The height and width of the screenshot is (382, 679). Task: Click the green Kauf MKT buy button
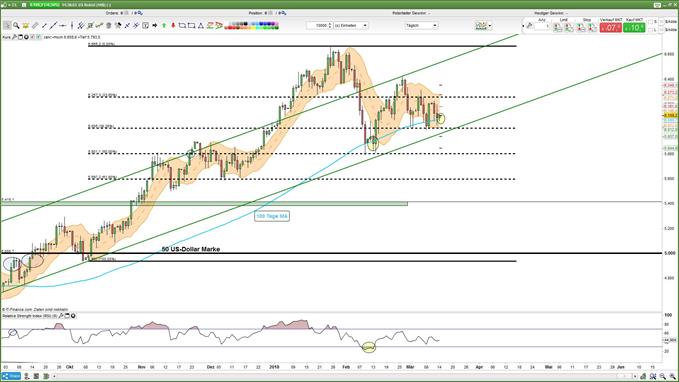pos(634,27)
